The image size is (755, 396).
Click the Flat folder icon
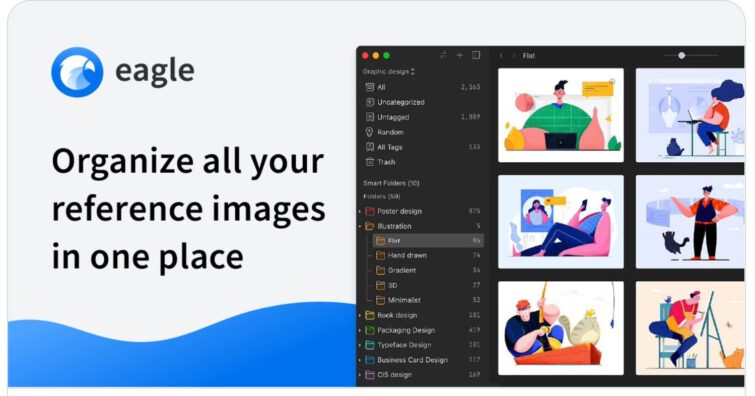tap(380, 240)
